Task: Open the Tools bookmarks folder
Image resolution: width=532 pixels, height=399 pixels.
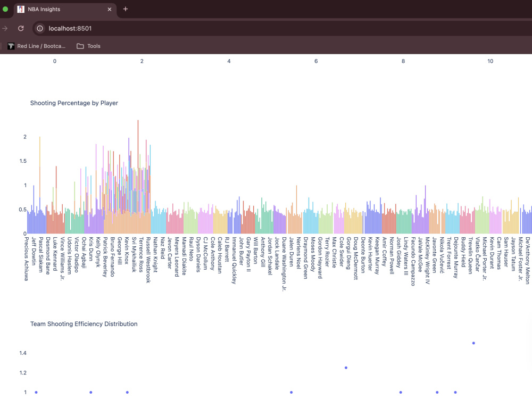Action: click(x=88, y=46)
